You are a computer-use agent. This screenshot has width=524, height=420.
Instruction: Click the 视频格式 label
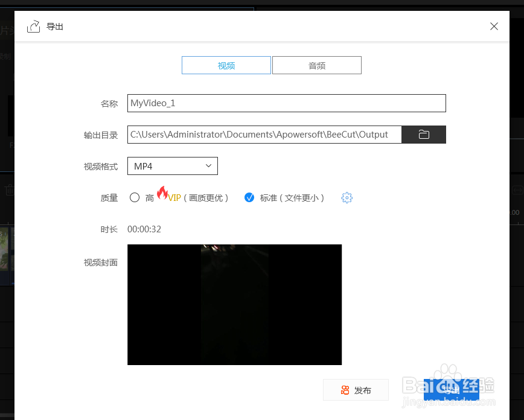(x=101, y=167)
